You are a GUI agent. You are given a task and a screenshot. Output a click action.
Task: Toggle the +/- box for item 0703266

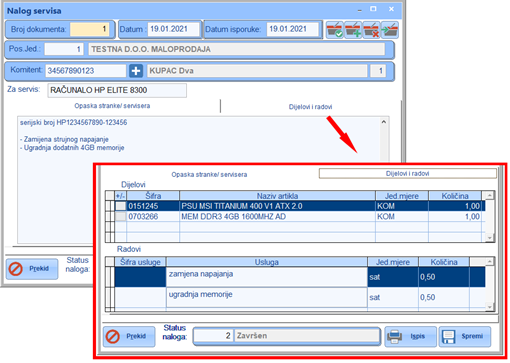(x=120, y=217)
